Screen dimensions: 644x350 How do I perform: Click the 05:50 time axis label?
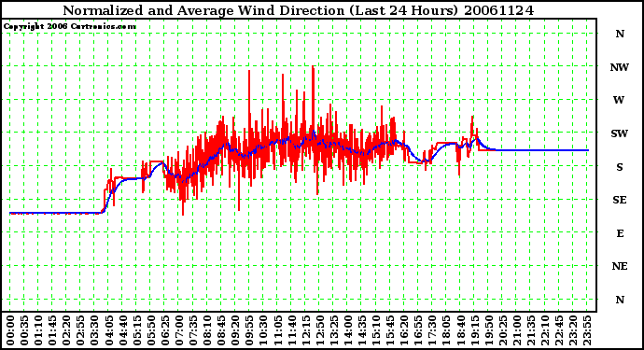pyautogui.click(x=151, y=330)
